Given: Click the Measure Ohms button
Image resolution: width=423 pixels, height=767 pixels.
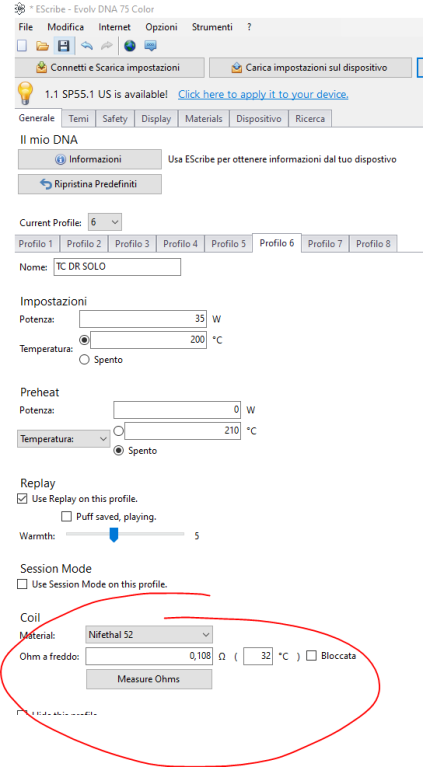Looking at the screenshot, I should 149,679.
